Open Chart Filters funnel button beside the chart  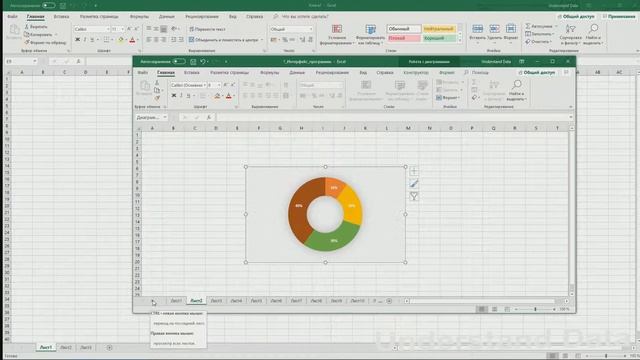click(x=413, y=197)
